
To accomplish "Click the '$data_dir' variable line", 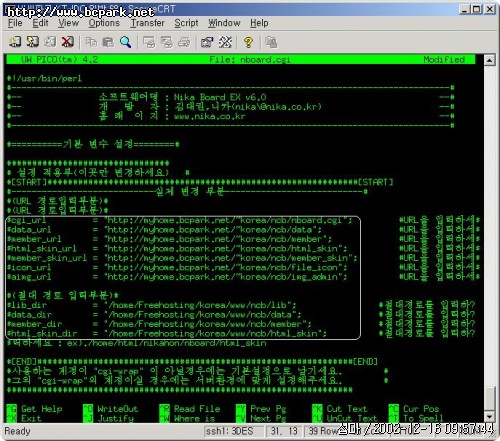I will coord(154,314).
